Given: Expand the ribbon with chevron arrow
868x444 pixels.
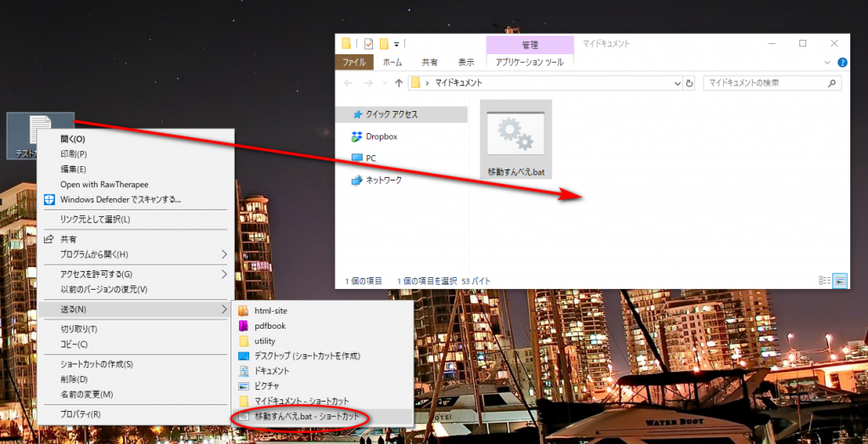Looking at the screenshot, I should click(828, 62).
